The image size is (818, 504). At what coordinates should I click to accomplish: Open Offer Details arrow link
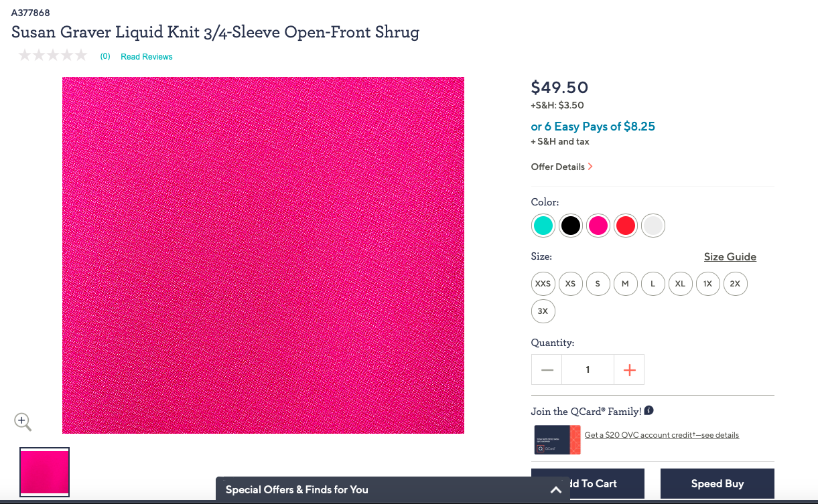(x=561, y=167)
